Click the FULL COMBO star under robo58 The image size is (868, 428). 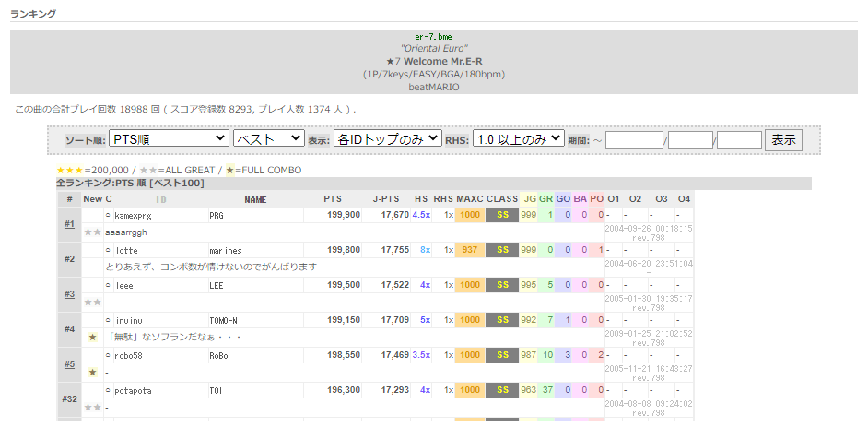[92, 372]
